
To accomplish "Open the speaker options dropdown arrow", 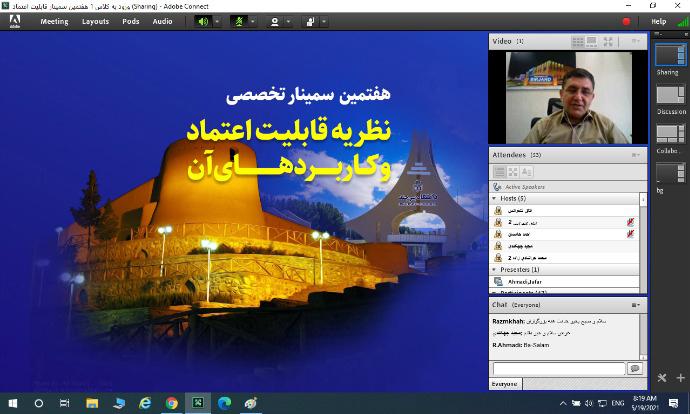I will point(218,21).
